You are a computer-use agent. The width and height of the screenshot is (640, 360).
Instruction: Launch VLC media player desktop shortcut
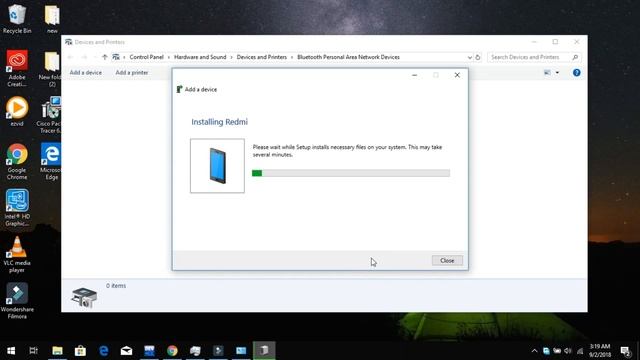(17, 254)
